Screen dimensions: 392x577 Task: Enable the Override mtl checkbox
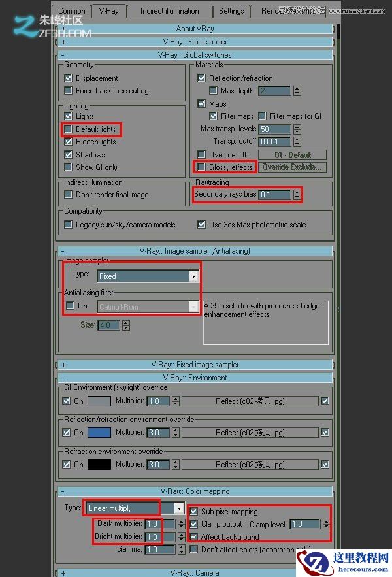click(x=201, y=155)
